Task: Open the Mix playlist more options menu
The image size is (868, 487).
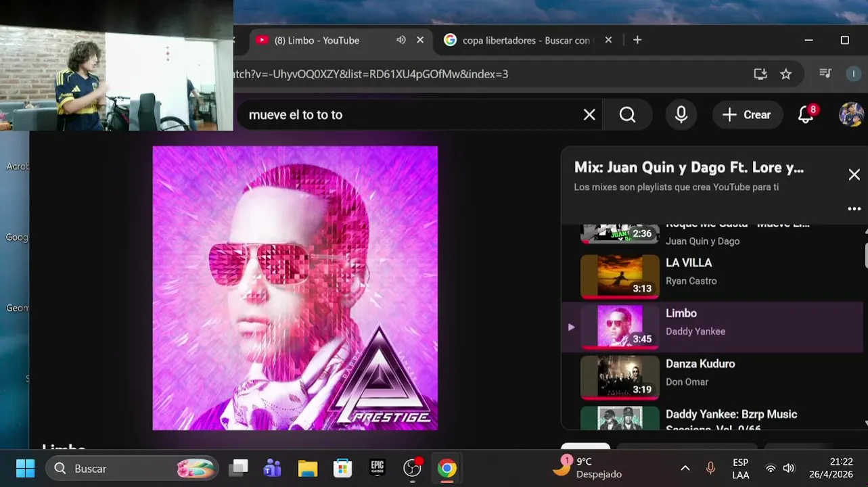Action: click(x=854, y=209)
